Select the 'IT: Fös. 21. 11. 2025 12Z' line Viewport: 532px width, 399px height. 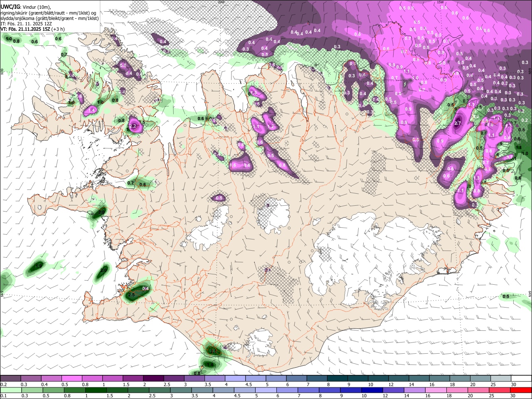coord(26,24)
